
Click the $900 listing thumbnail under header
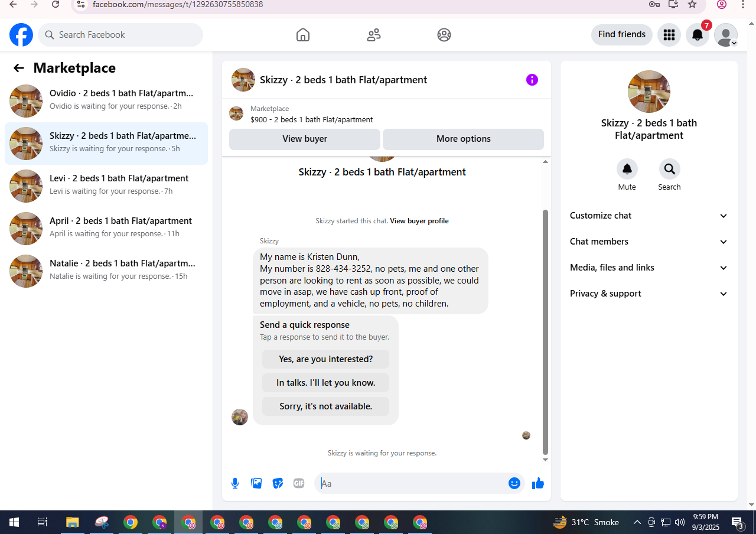tap(236, 113)
